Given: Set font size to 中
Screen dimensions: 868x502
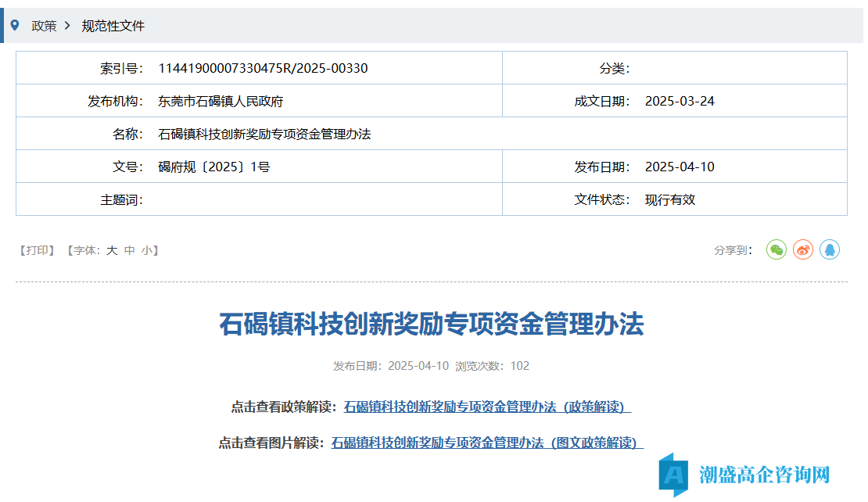Looking at the screenshot, I should [130, 250].
